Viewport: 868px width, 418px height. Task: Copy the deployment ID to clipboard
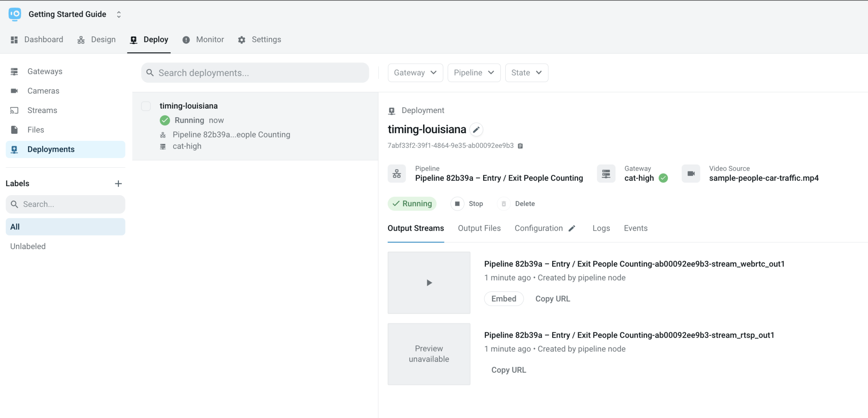tap(520, 146)
